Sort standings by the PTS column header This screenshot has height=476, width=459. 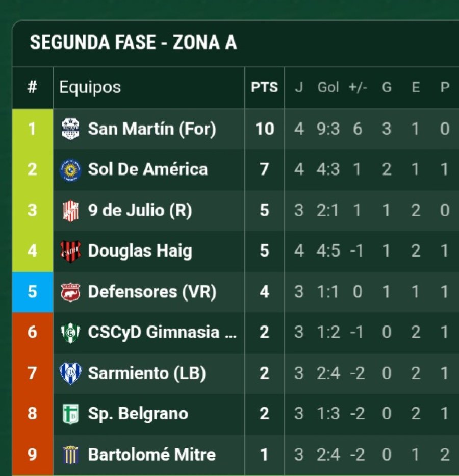click(x=264, y=87)
